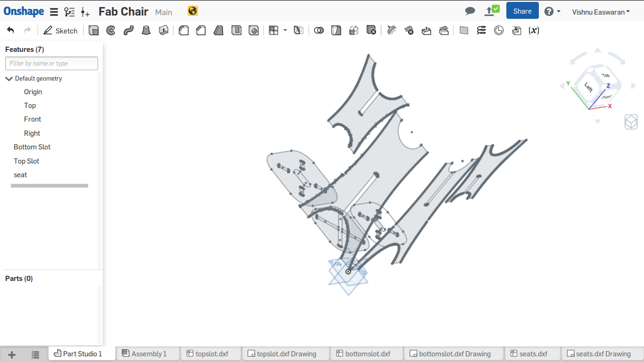The height and width of the screenshot is (362, 644).
Task: Open the Help question mark menu
Action: pyautogui.click(x=552, y=11)
